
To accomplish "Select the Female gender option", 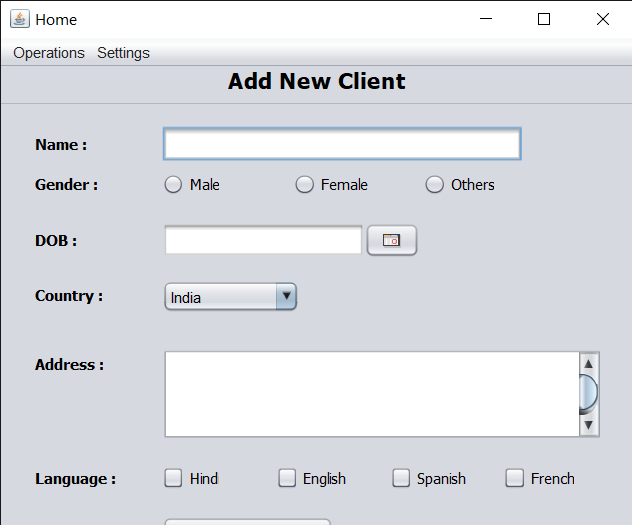I will (304, 185).
